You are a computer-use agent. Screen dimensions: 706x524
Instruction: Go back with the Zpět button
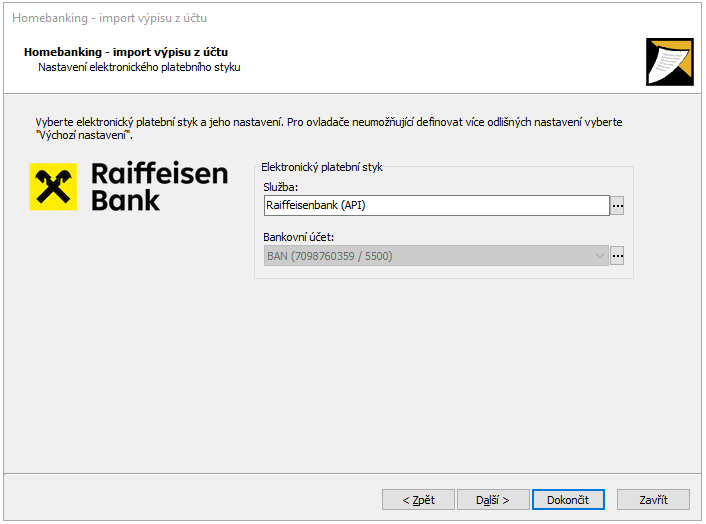click(418, 500)
